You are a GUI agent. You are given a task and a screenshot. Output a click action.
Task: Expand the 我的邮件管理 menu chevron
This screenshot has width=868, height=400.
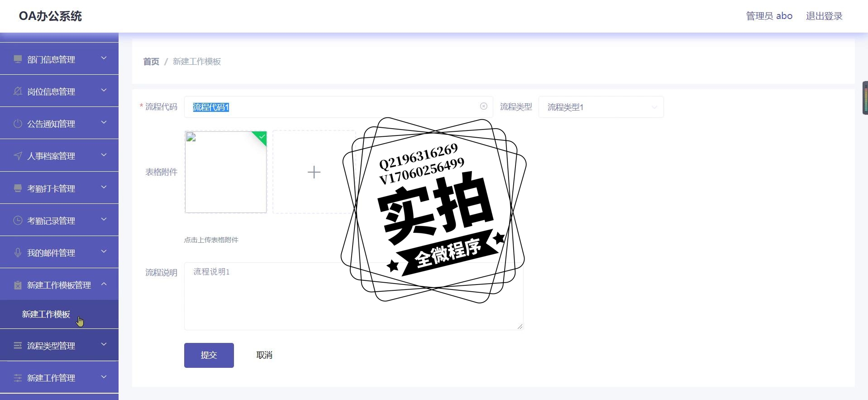[x=104, y=251]
